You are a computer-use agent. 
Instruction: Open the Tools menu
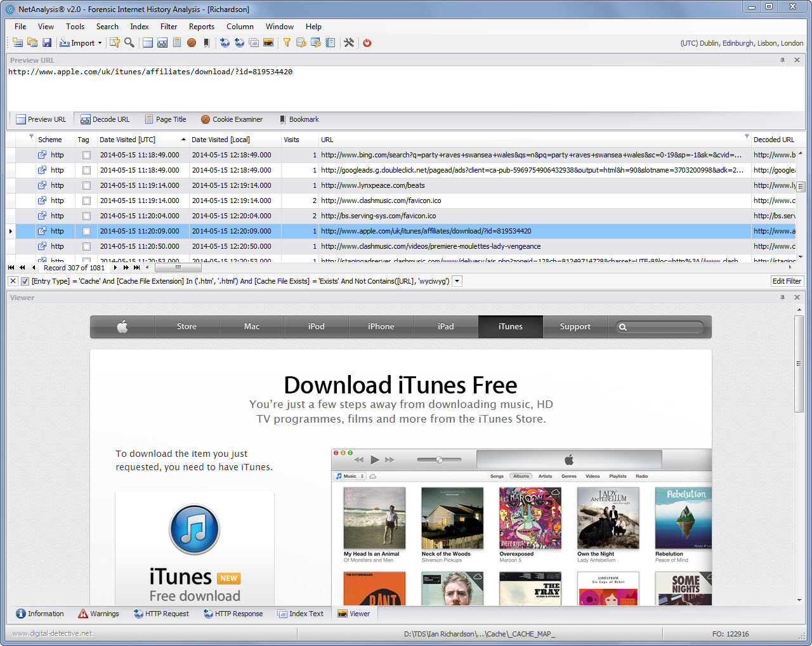75,27
